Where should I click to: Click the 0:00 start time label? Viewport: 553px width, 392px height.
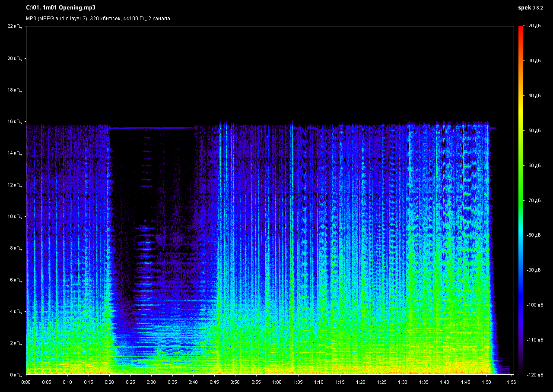click(26, 382)
